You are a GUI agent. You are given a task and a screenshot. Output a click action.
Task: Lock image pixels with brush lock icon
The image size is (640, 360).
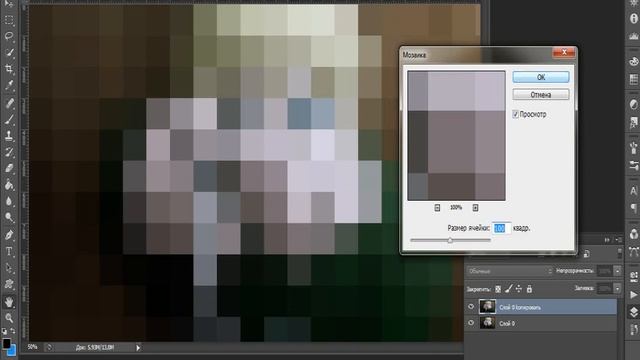click(509, 289)
